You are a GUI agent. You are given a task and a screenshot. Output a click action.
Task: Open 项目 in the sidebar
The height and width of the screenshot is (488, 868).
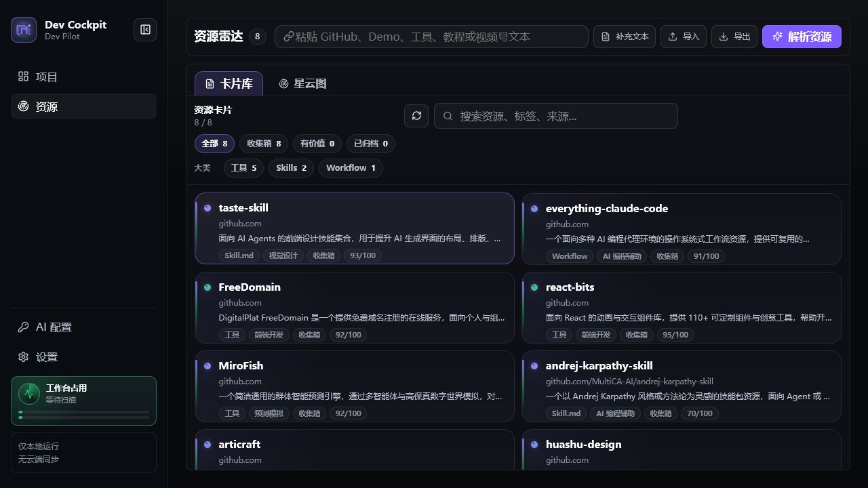click(x=83, y=77)
